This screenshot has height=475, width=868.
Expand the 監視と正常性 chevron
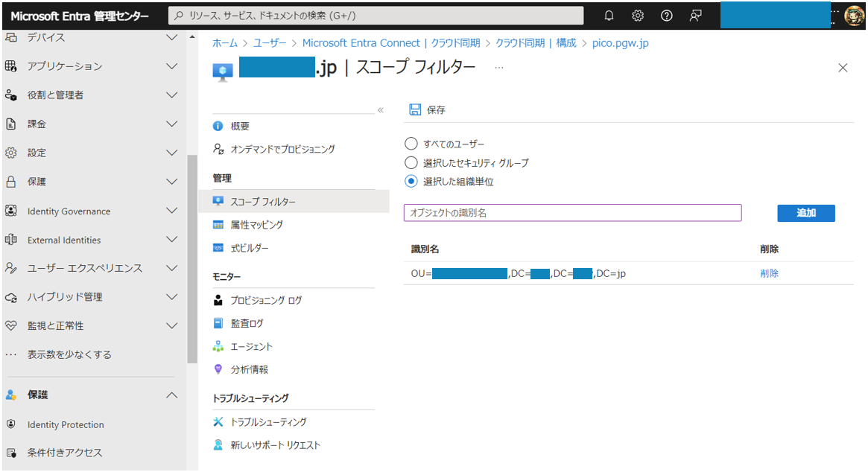coord(172,325)
